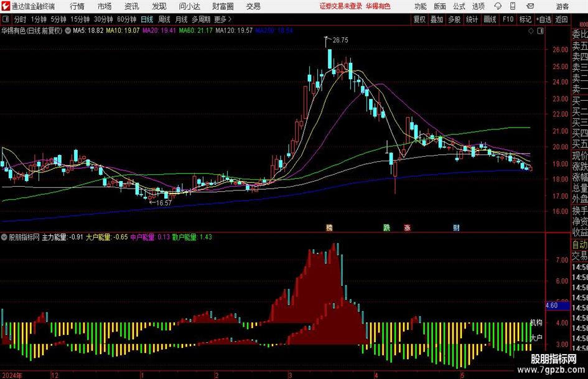The width and height of the screenshot is (588, 379).
Task: Click the MA20: 19.41 indicator value
Action: (159, 30)
